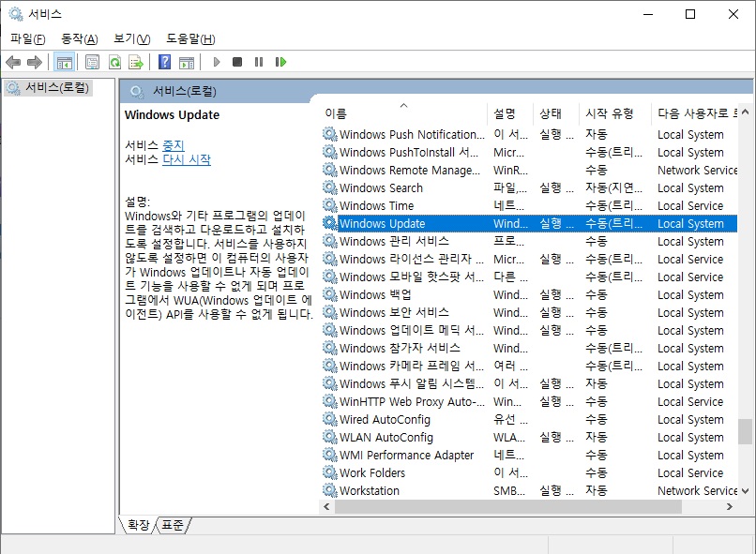Select the Windows 라이선스 관리자 row

click(529, 259)
